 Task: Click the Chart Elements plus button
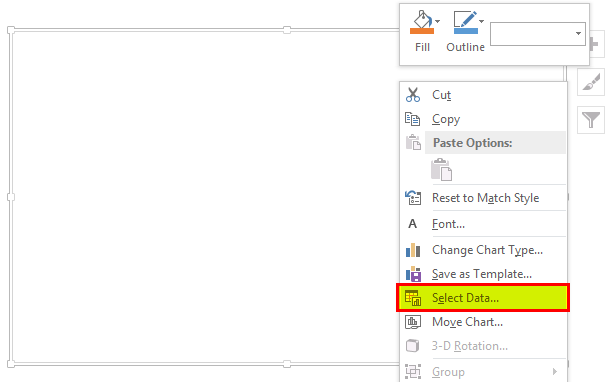tap(595, 44)
